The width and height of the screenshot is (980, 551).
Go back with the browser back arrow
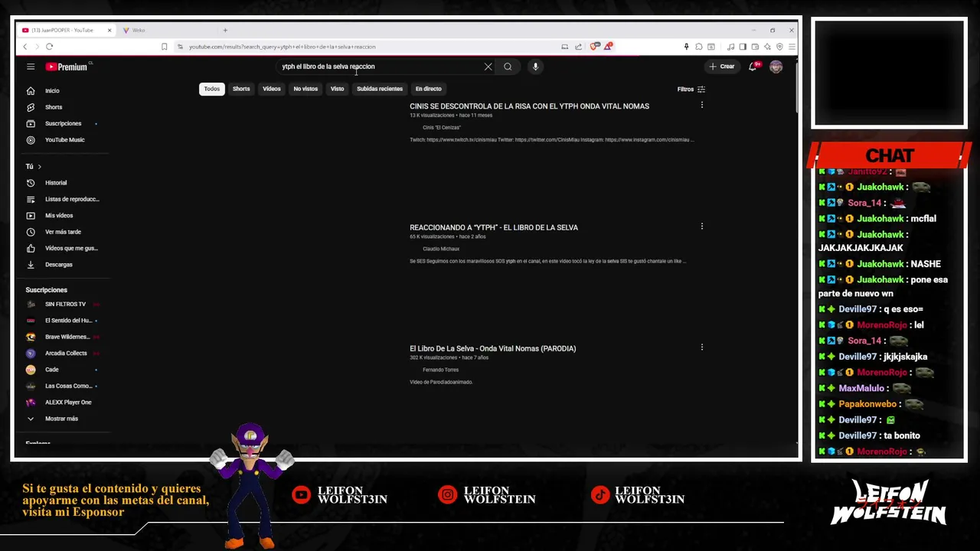pos(24,47)
